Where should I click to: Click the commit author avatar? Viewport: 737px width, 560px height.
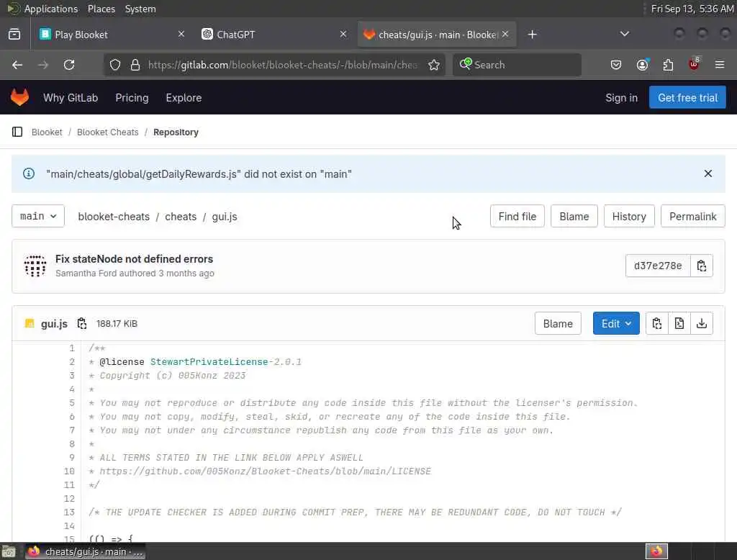tap(35, 266)
